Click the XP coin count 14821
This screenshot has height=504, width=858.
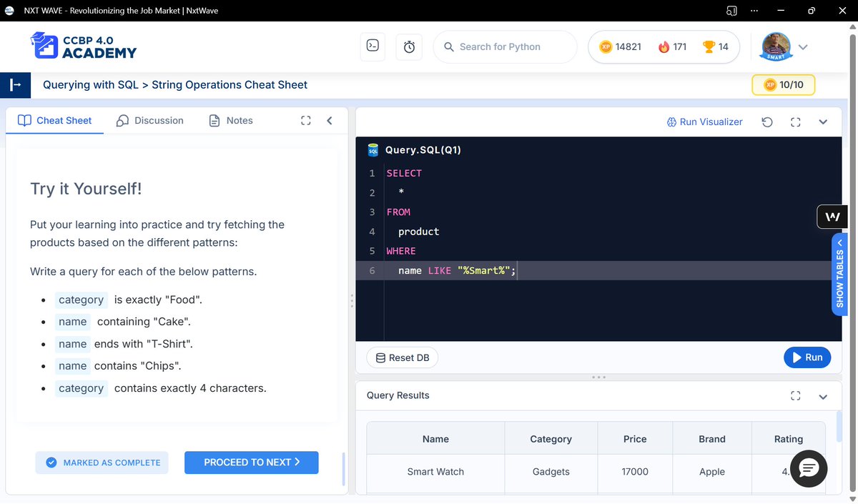621,46
